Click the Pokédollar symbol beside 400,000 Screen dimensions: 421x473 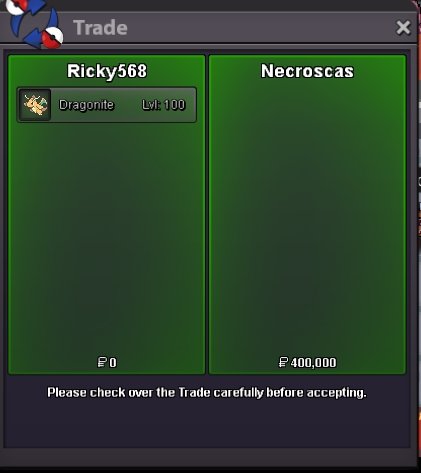coord(283,362)
